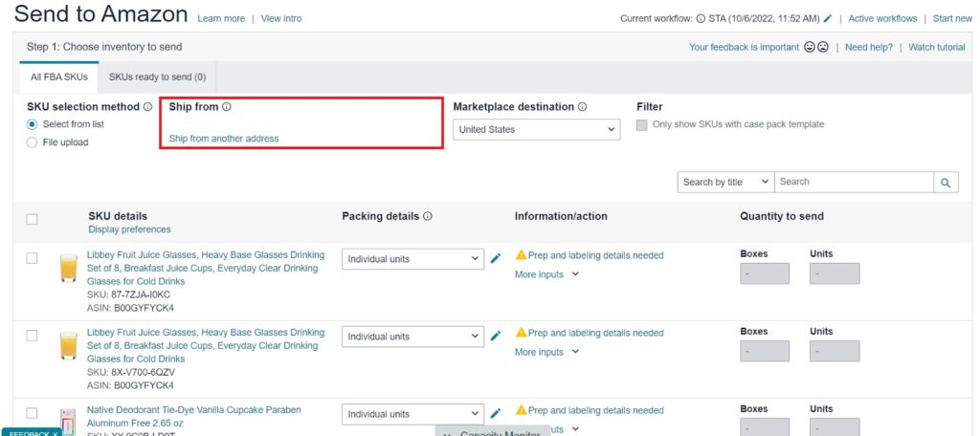Check the select-all SKUs header checkbox
The image size is (980, 436).
pos(32,219)
